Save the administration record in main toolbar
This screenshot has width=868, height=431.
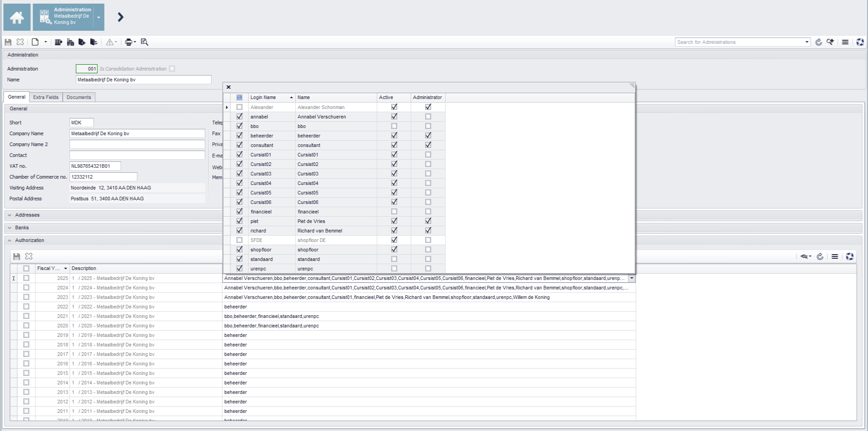point(8,42)
